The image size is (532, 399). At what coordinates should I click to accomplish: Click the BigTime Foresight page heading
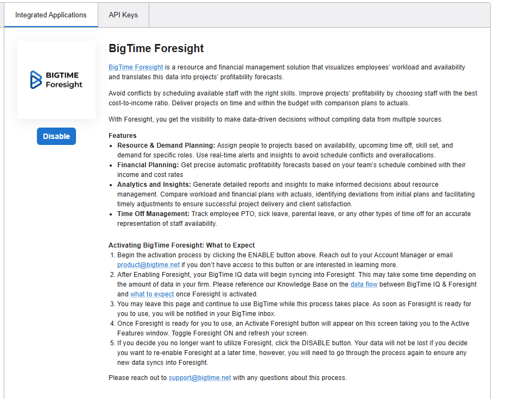(156, 48)
